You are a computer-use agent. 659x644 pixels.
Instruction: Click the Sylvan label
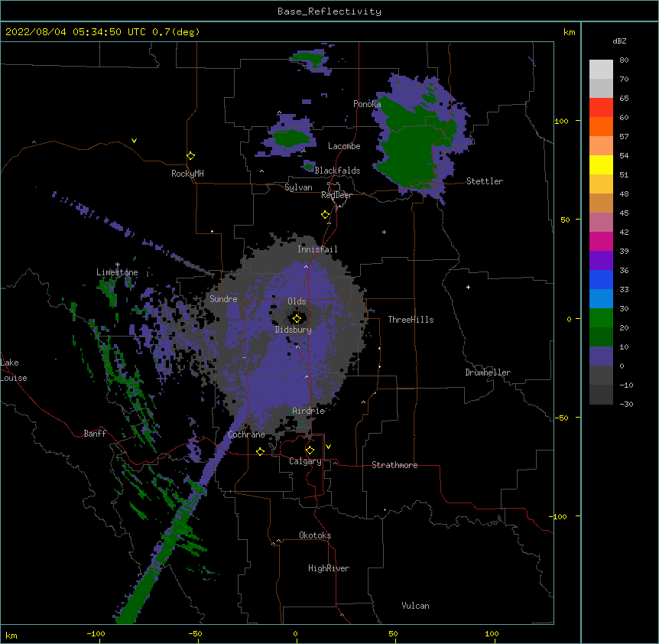point(298,187)
